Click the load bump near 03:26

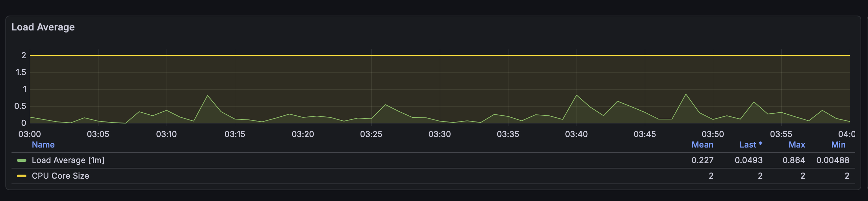pyautogui.click(x=385, y=105)
